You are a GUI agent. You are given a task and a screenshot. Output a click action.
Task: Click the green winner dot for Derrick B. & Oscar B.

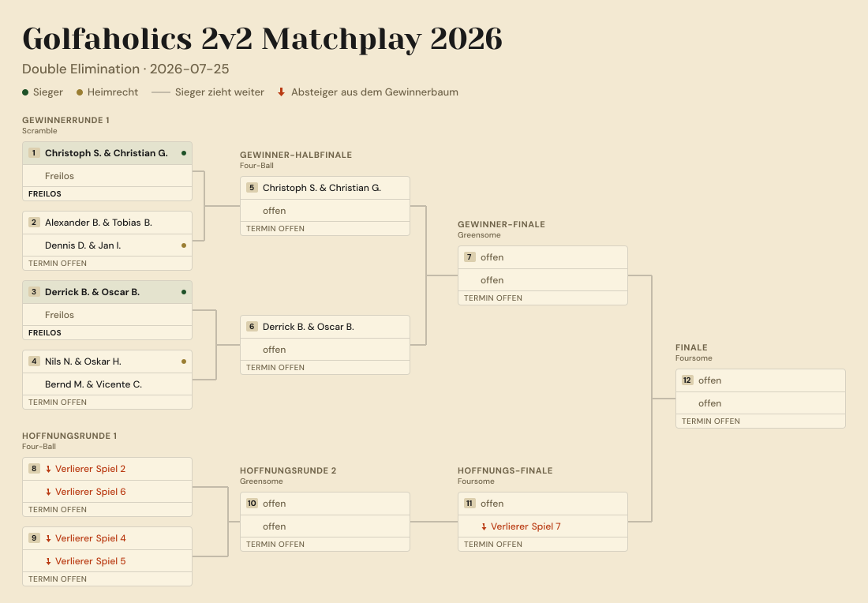(x=184, y=292)
